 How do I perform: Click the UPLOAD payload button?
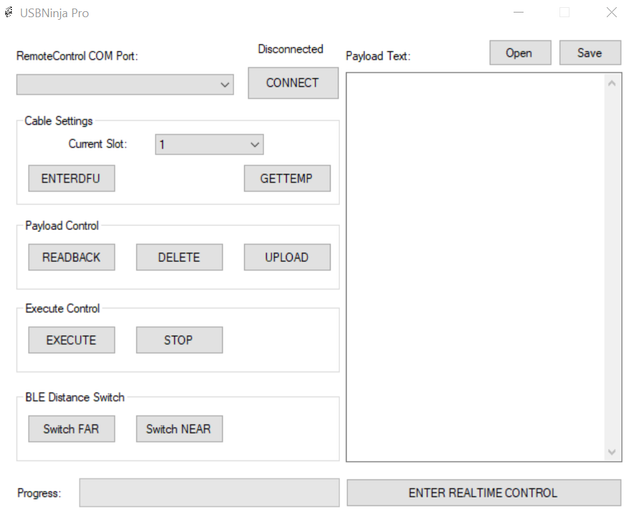[287, 257]
